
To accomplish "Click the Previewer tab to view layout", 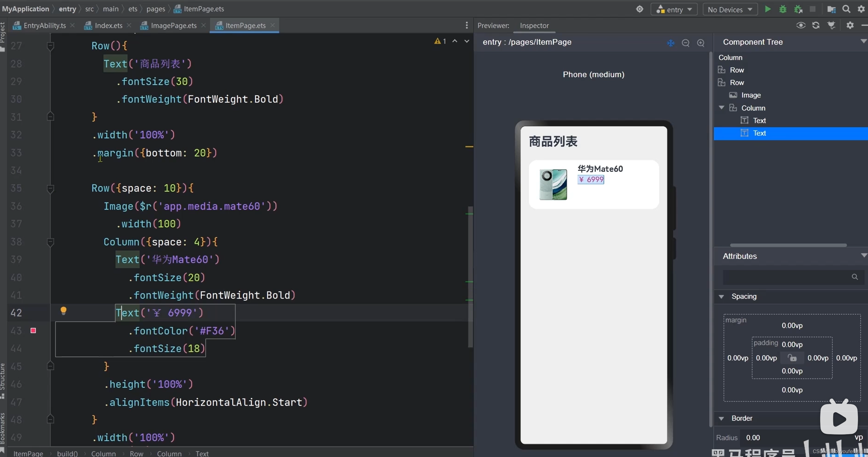I will pyautogui.click(x=493, y=25).
